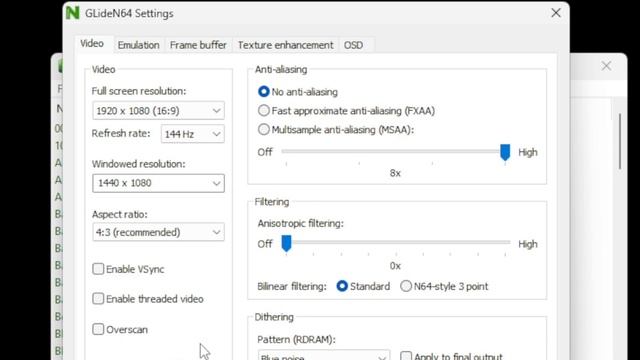The height and width of the screenshot is (360, 640).
Task: Close the background window behind the dialog
Action: (606, 66)
